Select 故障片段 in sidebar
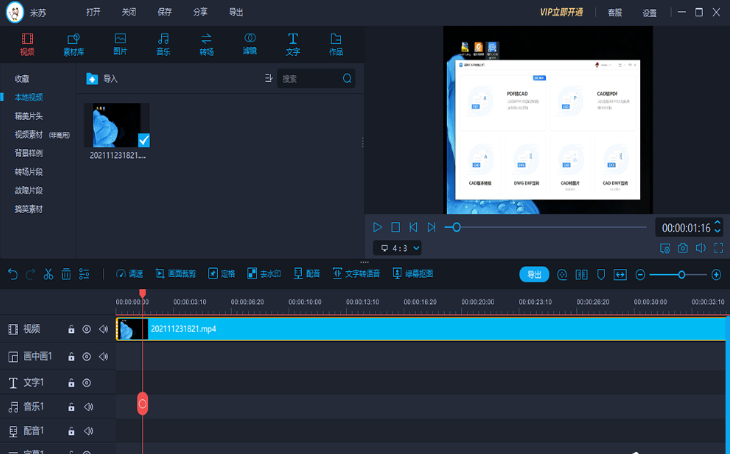 pos(29,190)
